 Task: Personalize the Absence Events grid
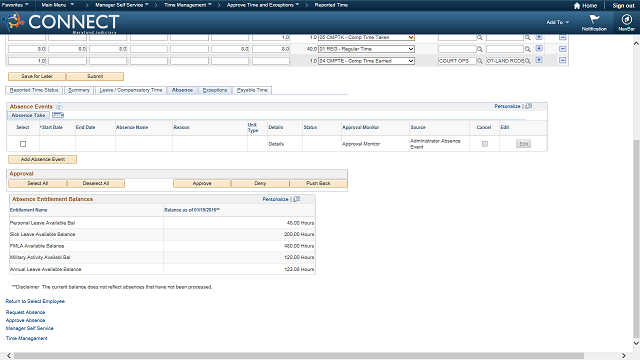coord(507,106)
